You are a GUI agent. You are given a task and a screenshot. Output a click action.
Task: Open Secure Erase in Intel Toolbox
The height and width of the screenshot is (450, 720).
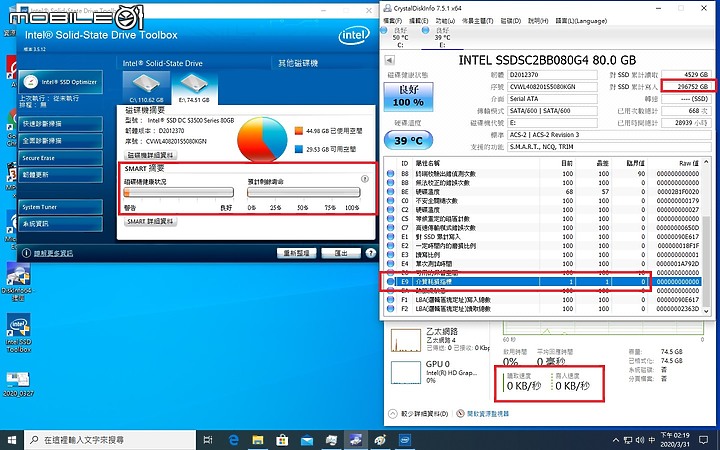[x=61, y=158]
